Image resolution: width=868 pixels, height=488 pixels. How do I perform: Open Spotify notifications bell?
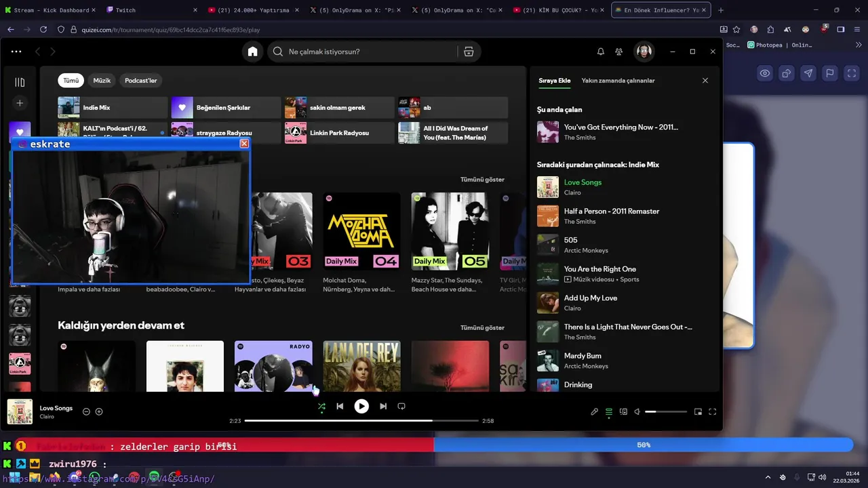click(x=600, y=52)
